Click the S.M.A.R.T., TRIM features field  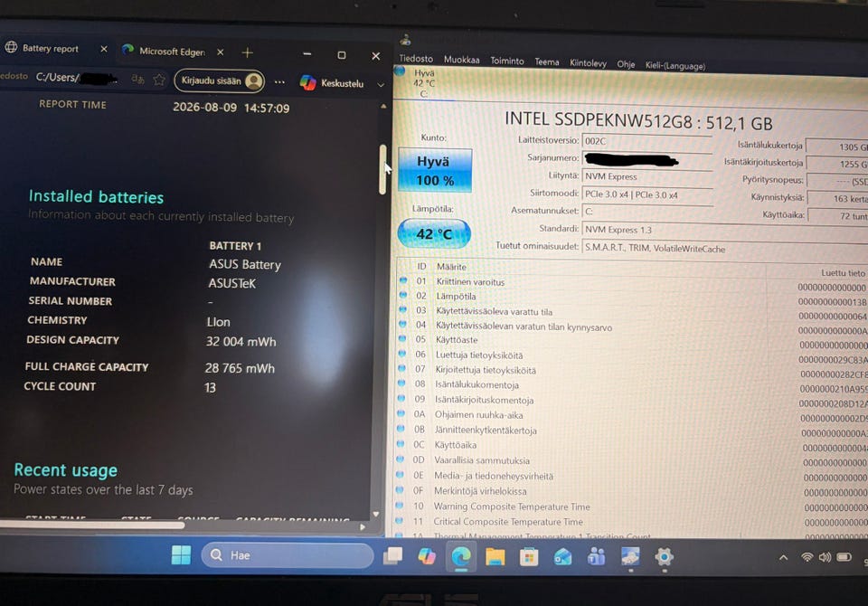(725, 249)
